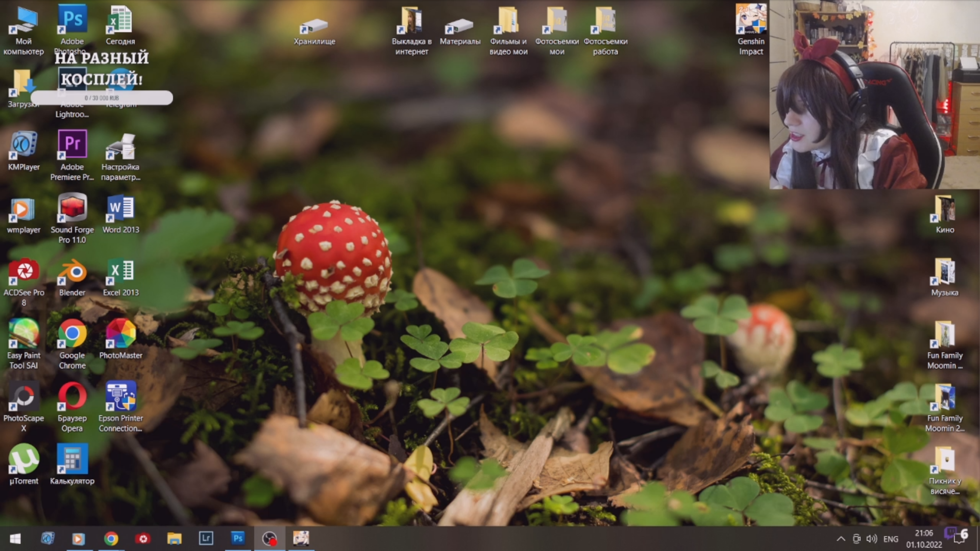Image resolution: width=980 pixels, height=551 pixels.
Task: Switch to OBS recorder in taskbar
Action: [269, 538]
